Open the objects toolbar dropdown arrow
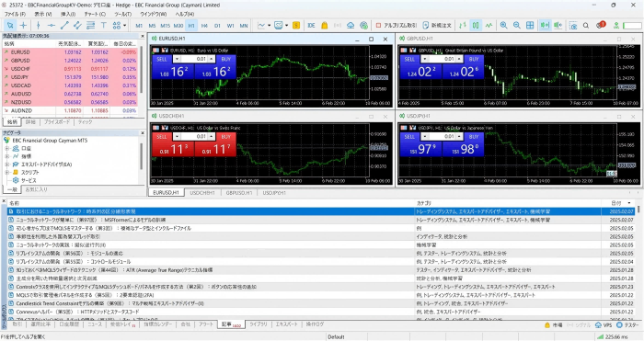 coord(124,26)
